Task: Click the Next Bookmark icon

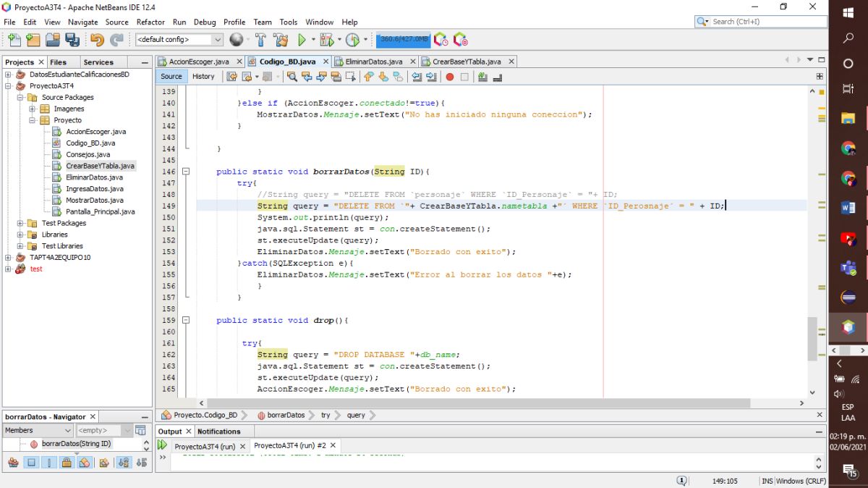Action: pyautogui.click(x=383, y=76)
